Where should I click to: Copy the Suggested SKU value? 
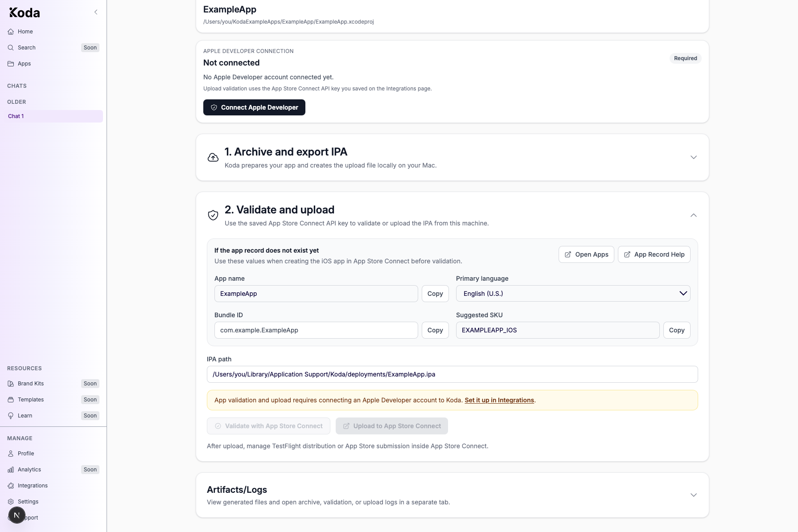[677, 330]
